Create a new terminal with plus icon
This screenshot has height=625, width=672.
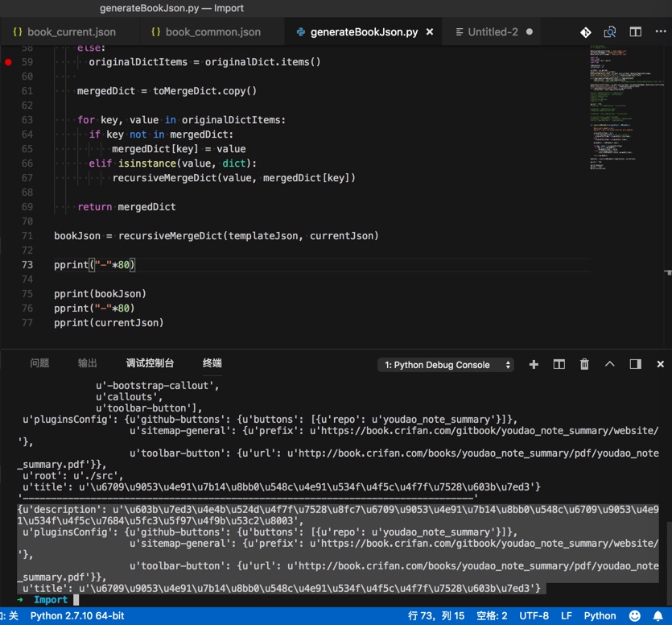click(534, 365)
